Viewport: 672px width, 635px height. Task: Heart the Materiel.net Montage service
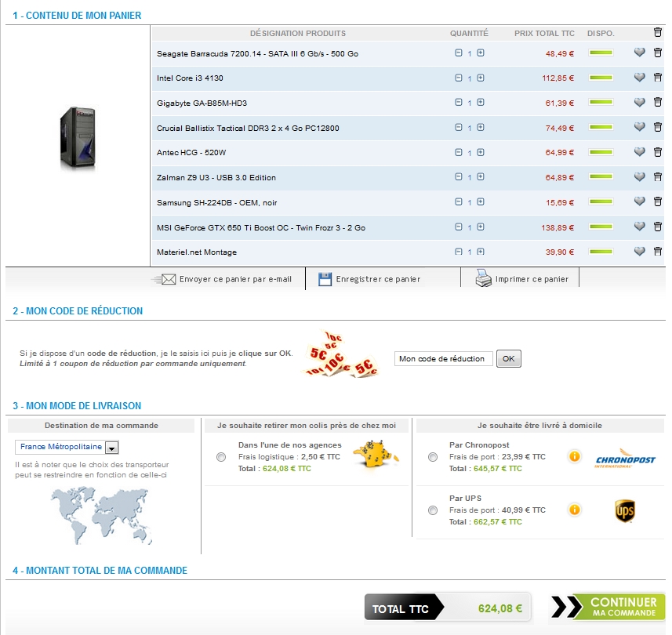point(639,251)
